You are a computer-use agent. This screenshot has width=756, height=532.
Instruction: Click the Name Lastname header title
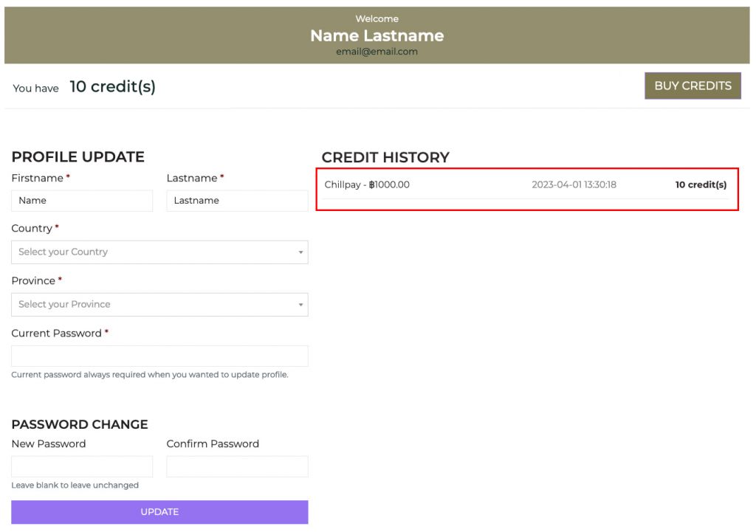377,35
